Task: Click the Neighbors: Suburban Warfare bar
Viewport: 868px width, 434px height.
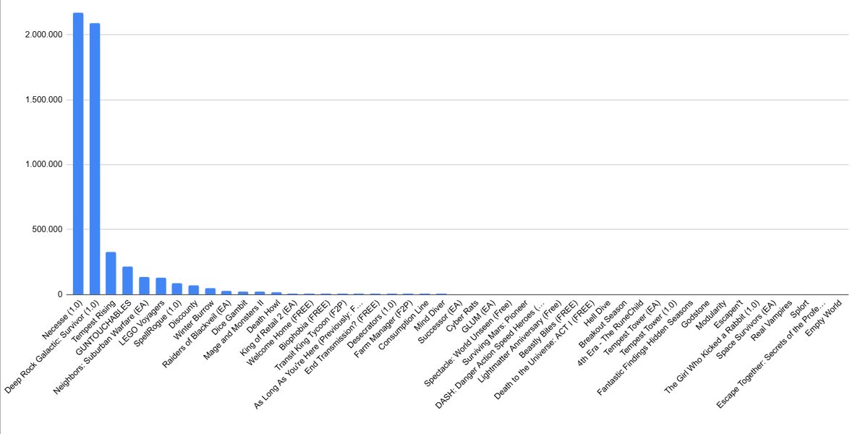Action: pos(144,286)
